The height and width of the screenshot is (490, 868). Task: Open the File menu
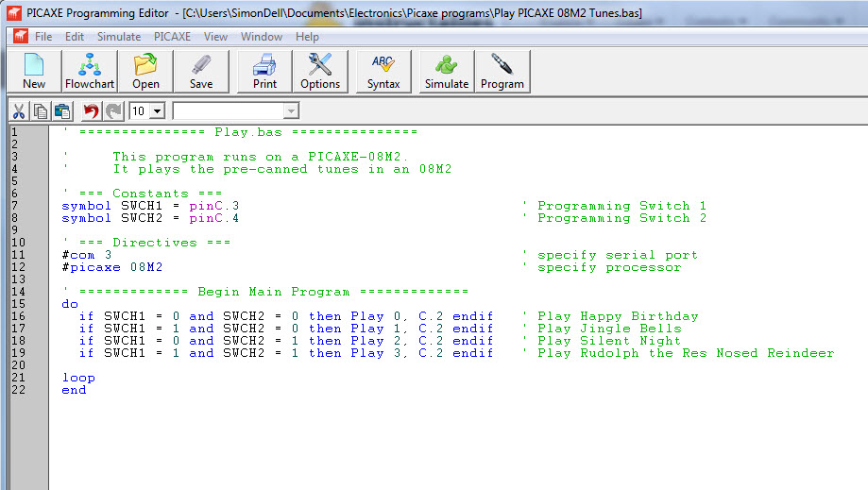pos(43,37)
